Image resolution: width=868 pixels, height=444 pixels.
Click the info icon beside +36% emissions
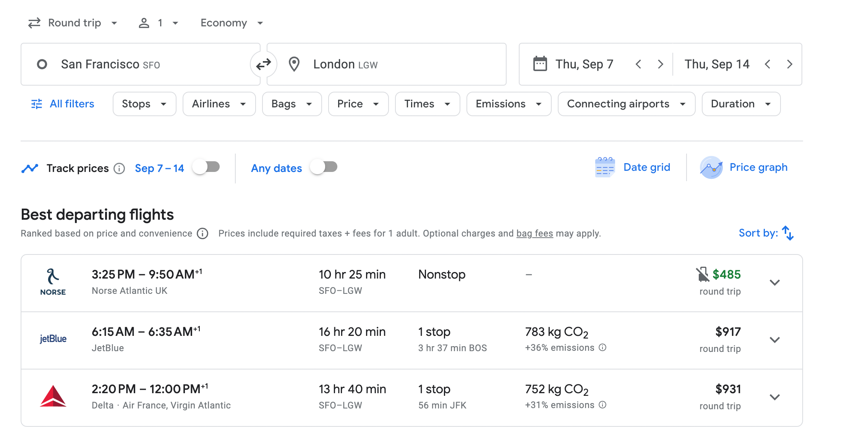pyautogui.click(x=602, y=347)
